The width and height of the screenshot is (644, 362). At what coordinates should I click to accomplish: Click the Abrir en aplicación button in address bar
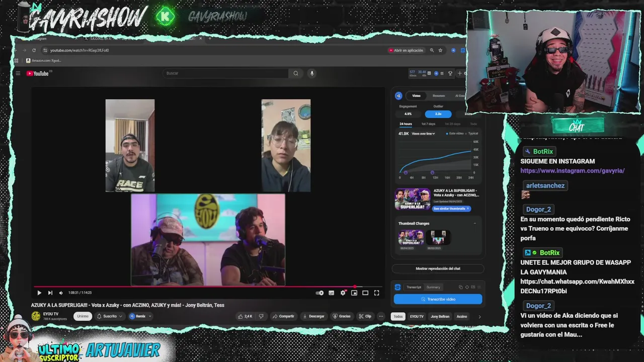406,50
